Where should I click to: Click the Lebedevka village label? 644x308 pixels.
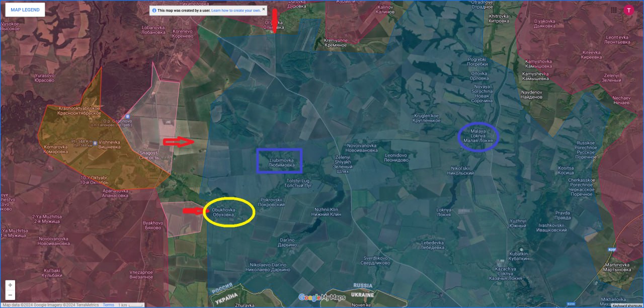433,245
